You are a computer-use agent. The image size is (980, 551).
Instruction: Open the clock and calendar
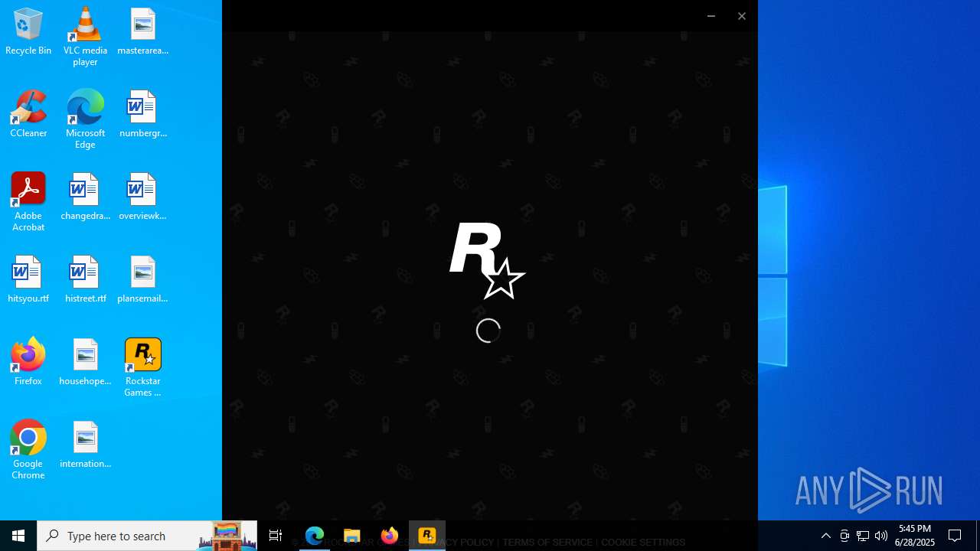[x=915, y=536]
